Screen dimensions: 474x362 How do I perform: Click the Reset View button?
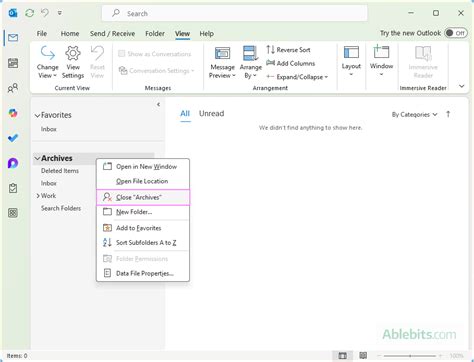tap(97, 62)
